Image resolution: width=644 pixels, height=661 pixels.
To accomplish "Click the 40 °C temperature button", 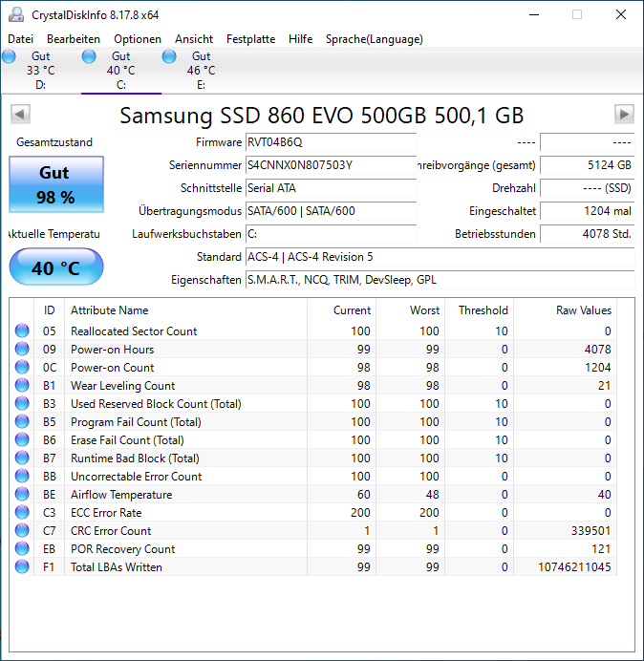I will pos(56,267).
